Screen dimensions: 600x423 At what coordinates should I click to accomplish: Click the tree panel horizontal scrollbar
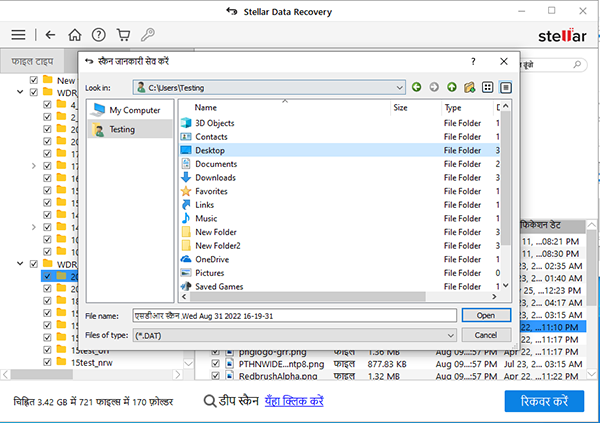coord(41,374)
